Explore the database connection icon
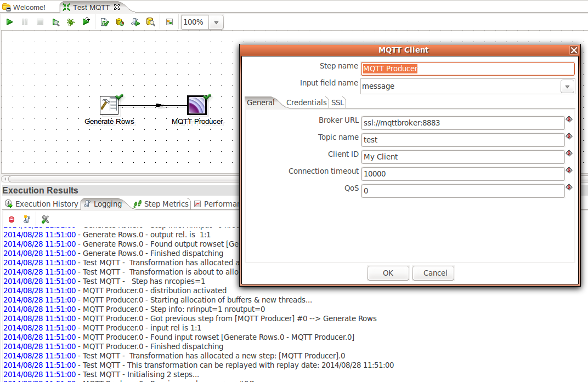Screen dimensions: 588x382 coord(150,22)
